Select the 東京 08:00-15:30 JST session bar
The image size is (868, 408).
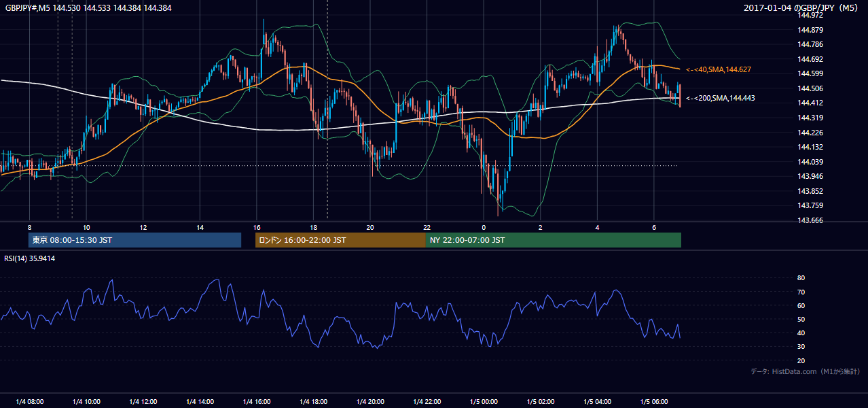tap(134, 240)
